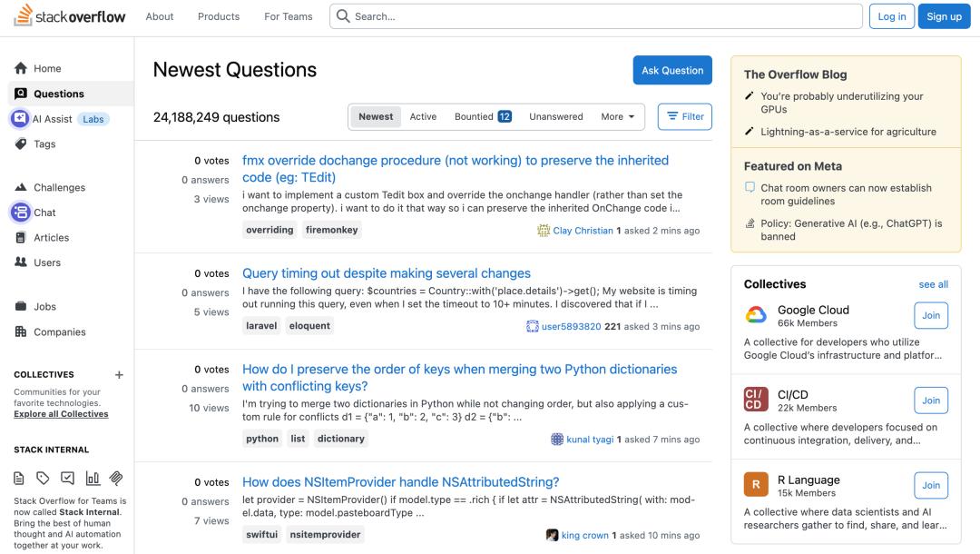
Task: Click the python tag
Action: 262,439
